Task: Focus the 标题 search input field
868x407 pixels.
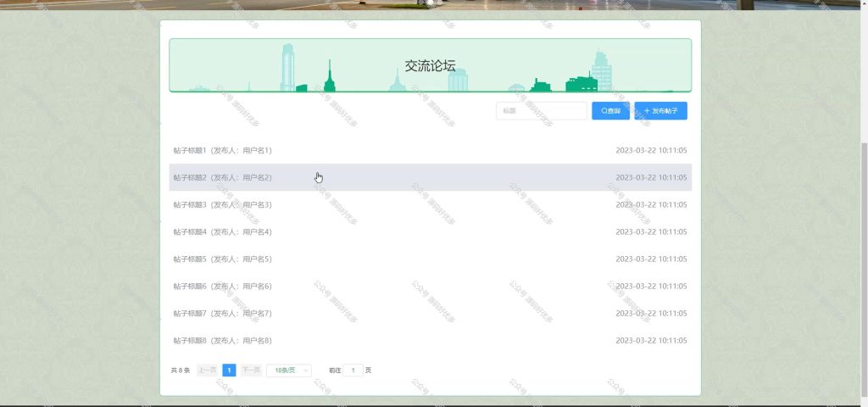Action: tap(542, 111)
